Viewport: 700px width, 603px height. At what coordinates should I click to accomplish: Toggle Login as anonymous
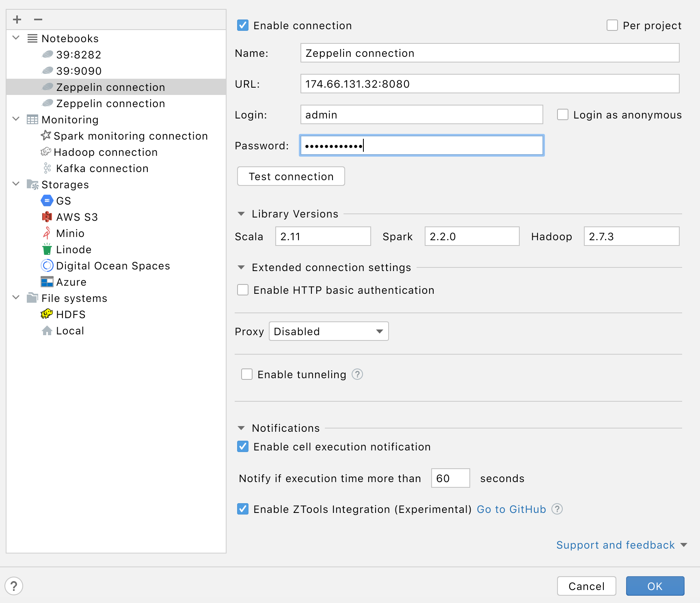coord(562,114)
